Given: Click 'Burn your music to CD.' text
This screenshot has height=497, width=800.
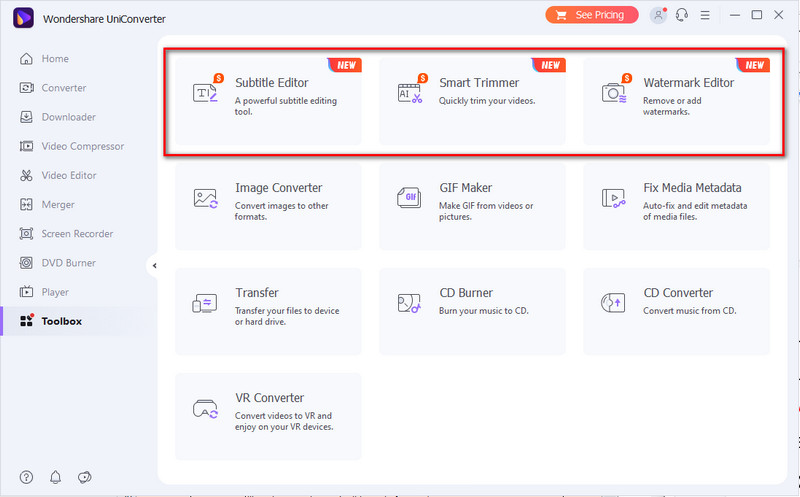Looking at the screenshot, I should tap(484, 311).
